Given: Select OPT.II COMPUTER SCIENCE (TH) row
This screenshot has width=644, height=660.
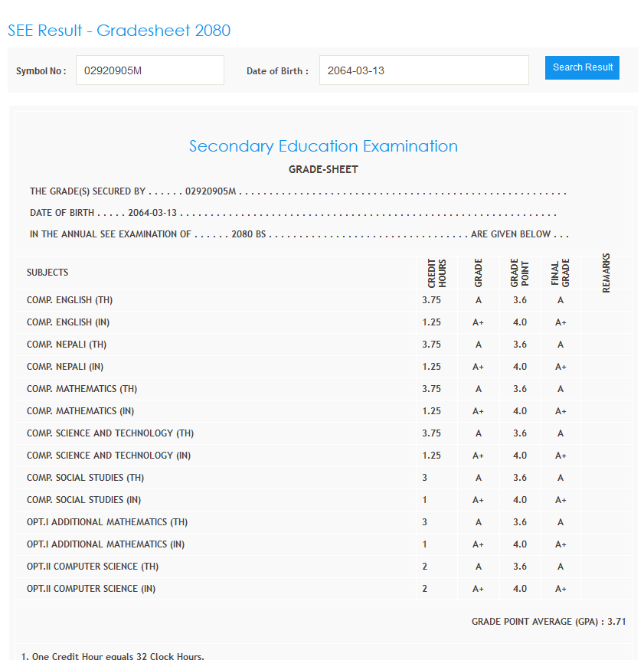Looking at the screenshot, I should tap(93, 567).
